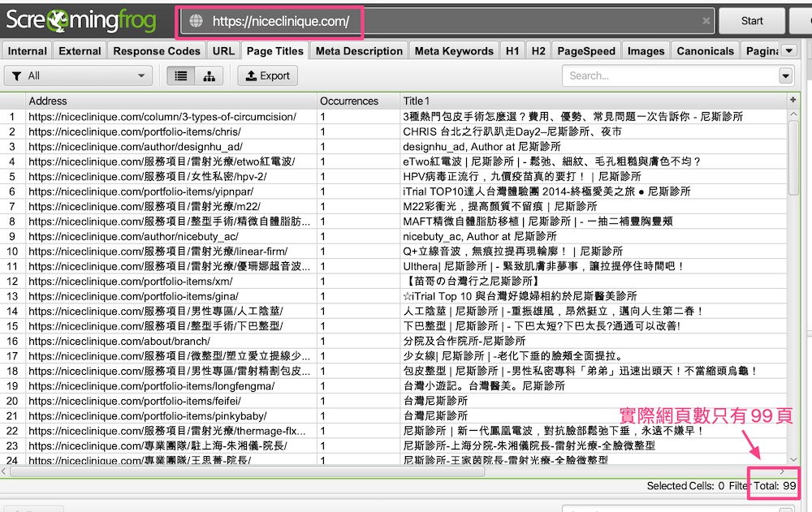Image resolution: width=812 pixels, height=512 pixels.
Task: Sort by the Title 1 column header
Action: pos(594,101)
